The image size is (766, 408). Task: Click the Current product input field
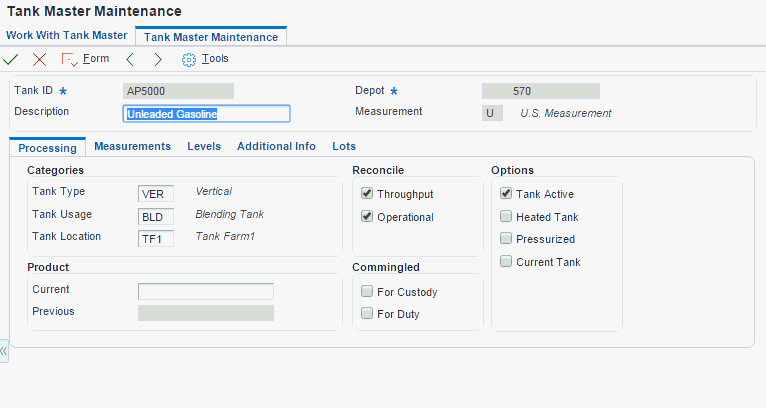(206, 291)
